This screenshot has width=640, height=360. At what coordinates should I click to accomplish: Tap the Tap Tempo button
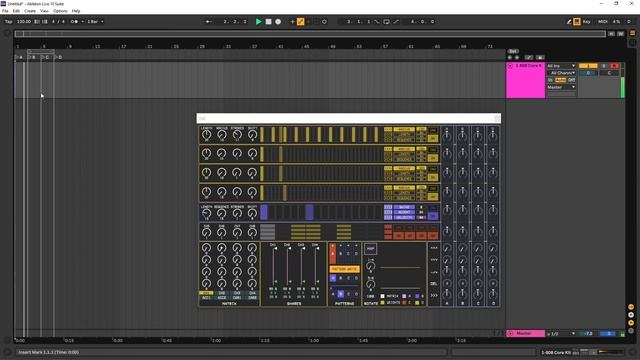[9, 22]
